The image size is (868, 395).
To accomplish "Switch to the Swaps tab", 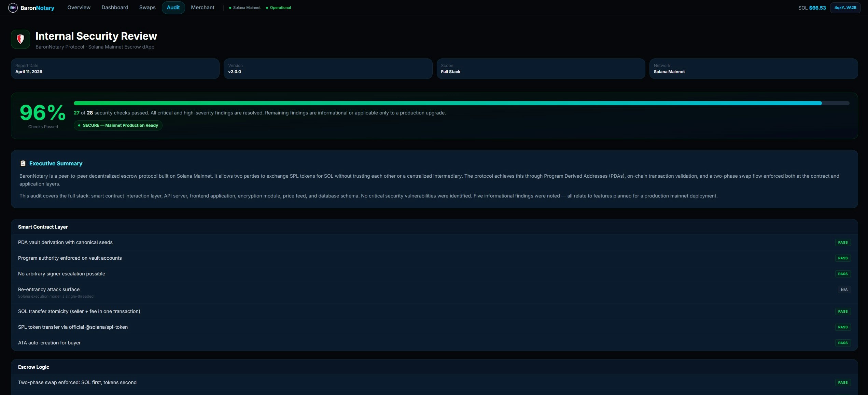I will [147, 8].
